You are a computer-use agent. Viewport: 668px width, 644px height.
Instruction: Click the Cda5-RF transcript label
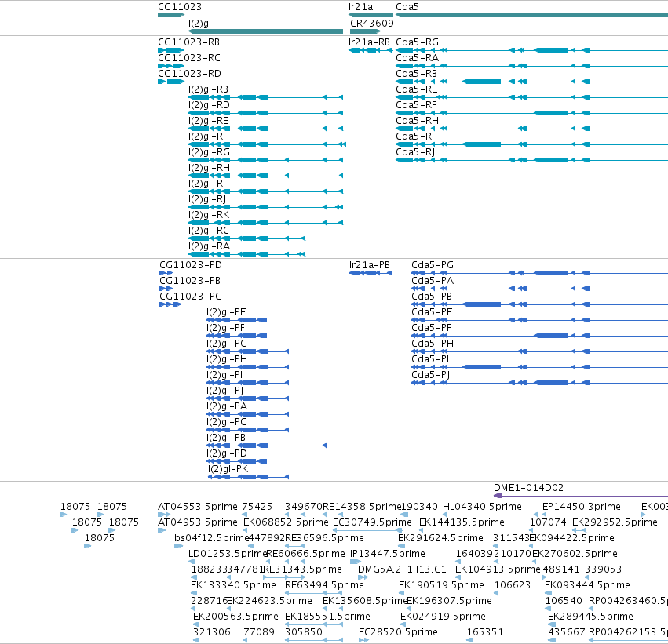pyautogui.click(x=416, y=105)
